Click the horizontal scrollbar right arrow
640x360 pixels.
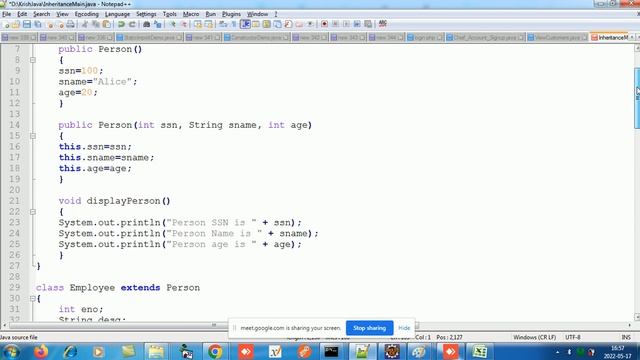pos(630,325)
